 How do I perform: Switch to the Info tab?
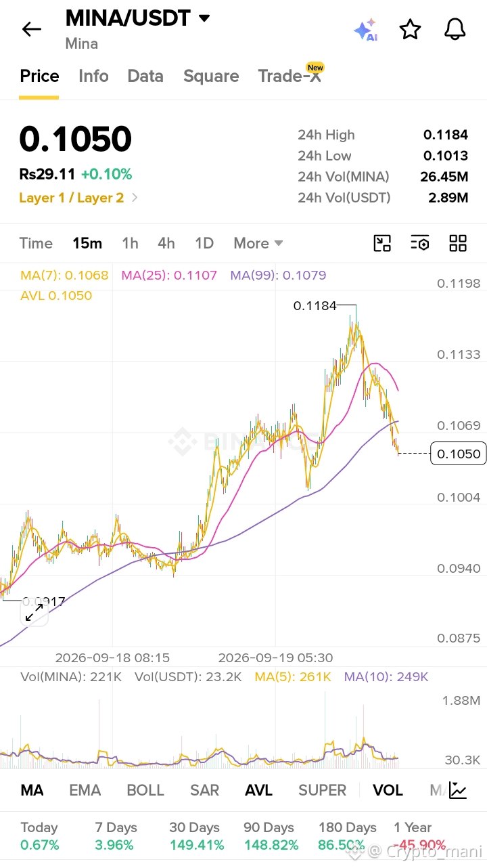point(93,76)
